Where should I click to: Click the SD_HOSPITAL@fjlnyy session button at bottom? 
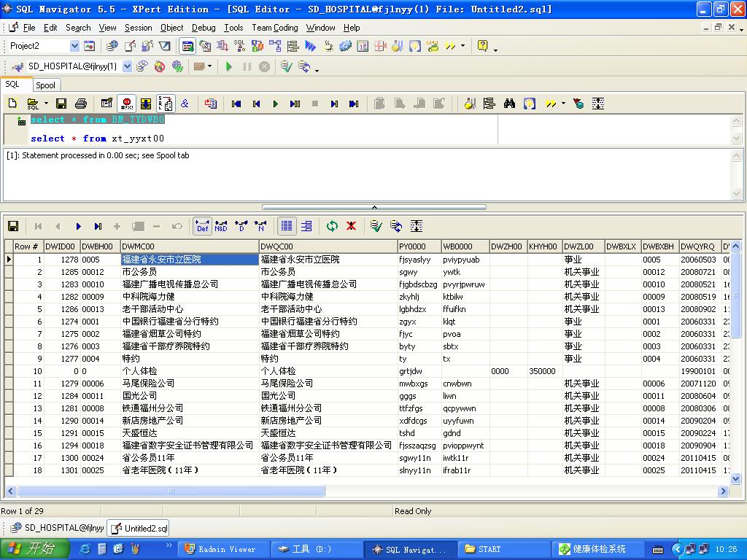pos(57,528)
